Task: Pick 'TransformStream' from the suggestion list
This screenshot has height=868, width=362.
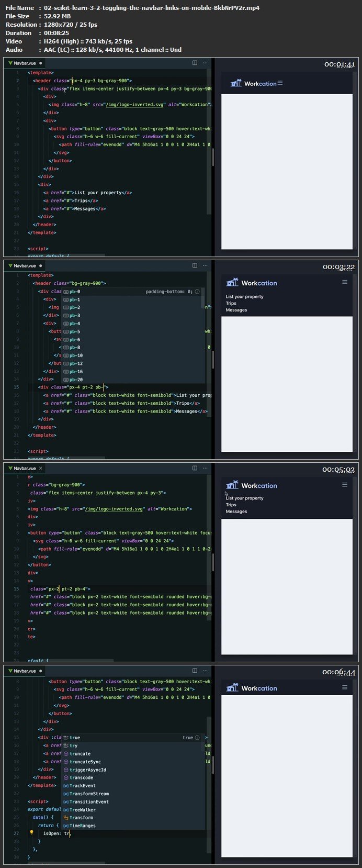Action: (132, 794)
